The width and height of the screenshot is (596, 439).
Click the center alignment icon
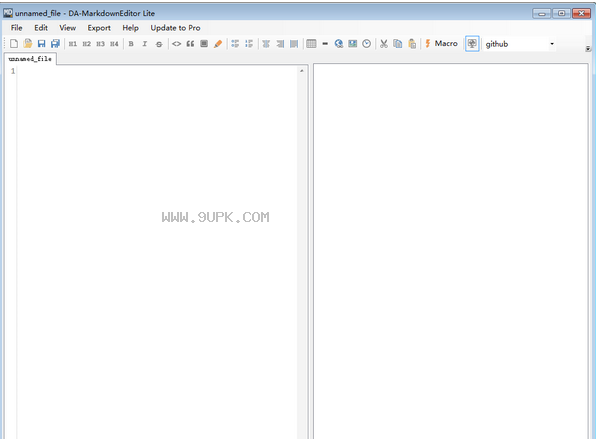click(x=266, y=44)
